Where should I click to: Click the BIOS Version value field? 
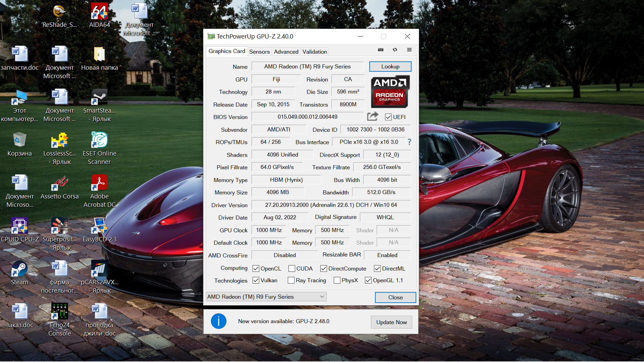[x=307, y=117]
